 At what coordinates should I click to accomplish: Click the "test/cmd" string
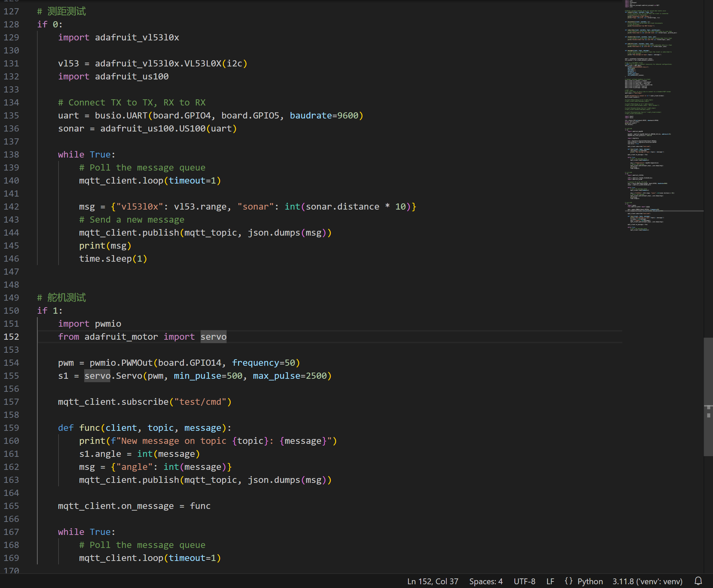click(200, 402)
